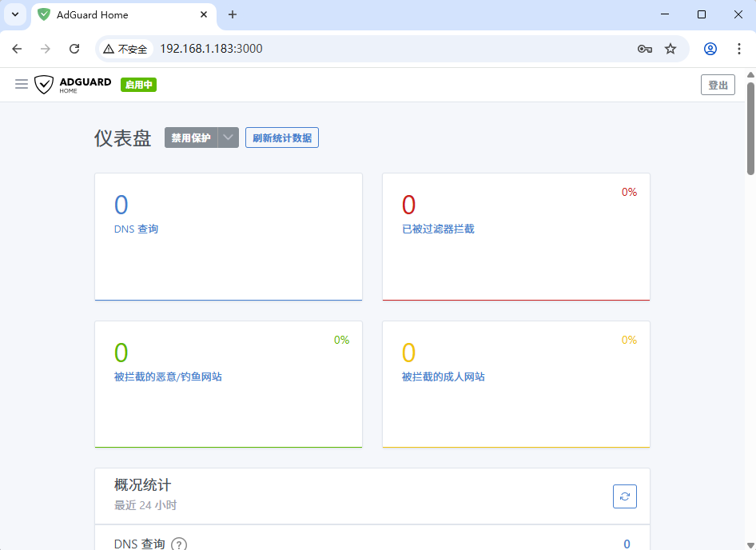This screenshot has width=756, height=550.
Task: Open the Chrome profile avatar
Action: click(710, 49)
